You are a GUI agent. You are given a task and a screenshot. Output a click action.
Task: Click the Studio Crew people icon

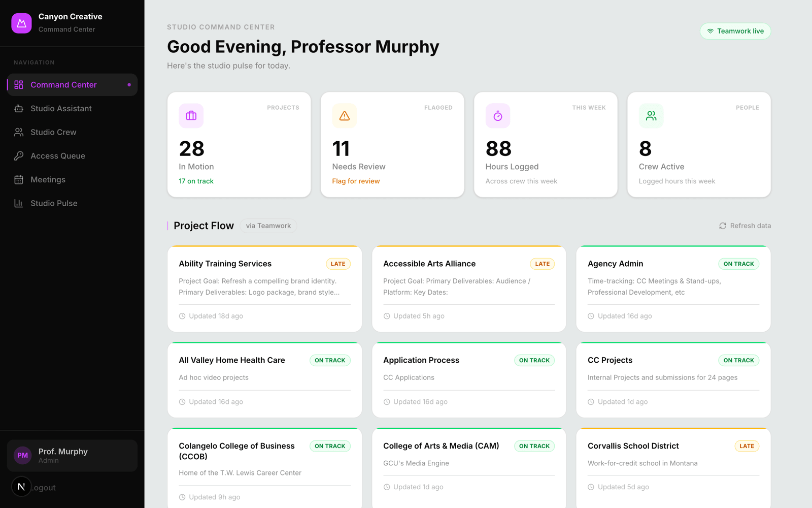click(19, 132)
